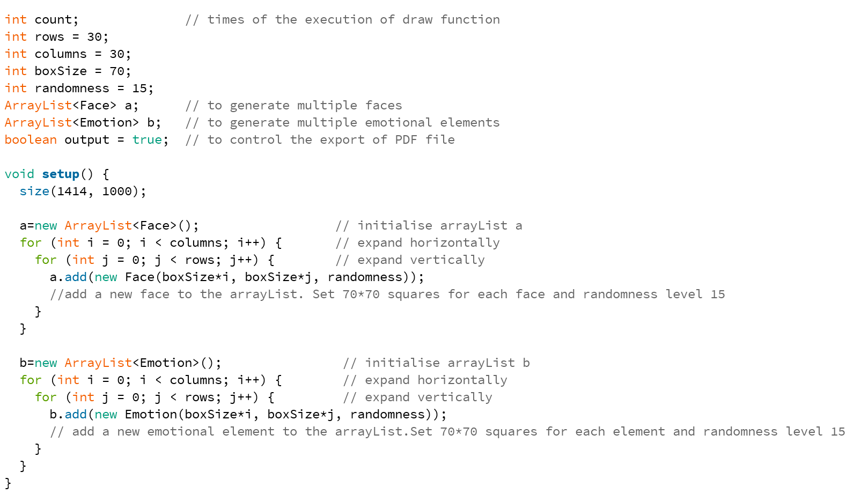
Task: Place cursor on 'rows = 30' value
Action: [x=71, y=37]
